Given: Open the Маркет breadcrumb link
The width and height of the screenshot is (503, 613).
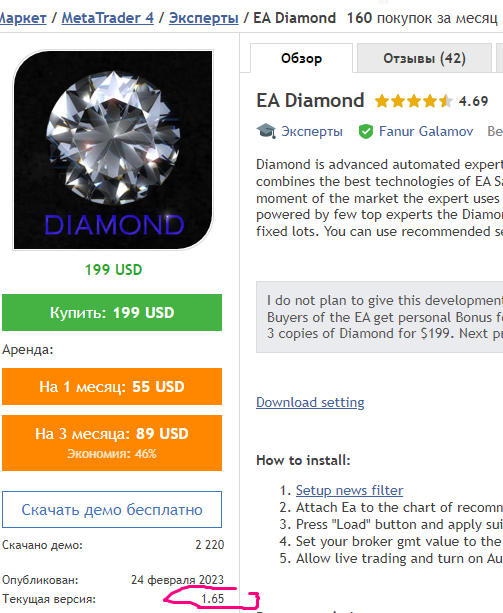Looking at the screenshot, I should click(x=23, y=18).
